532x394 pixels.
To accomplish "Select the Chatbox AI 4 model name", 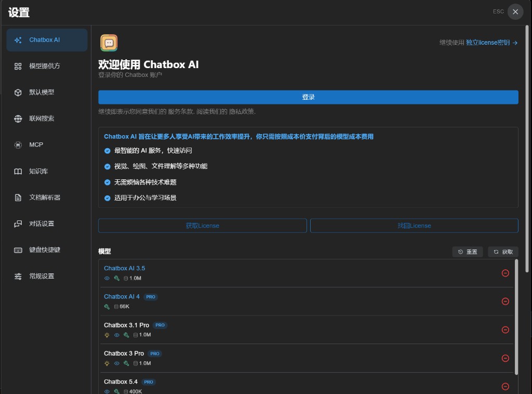I will (x=122, y=297).
